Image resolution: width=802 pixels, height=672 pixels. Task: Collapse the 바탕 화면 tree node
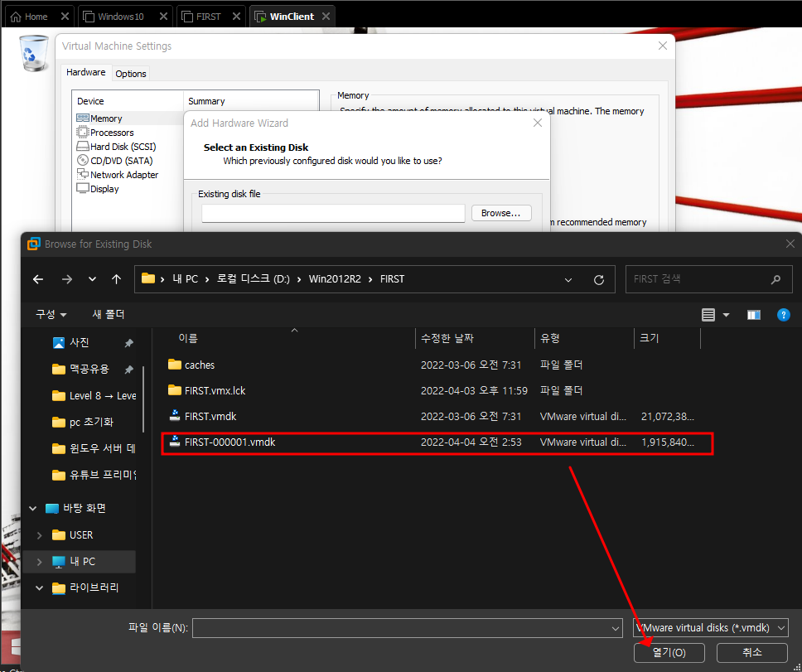coord(33,508)
